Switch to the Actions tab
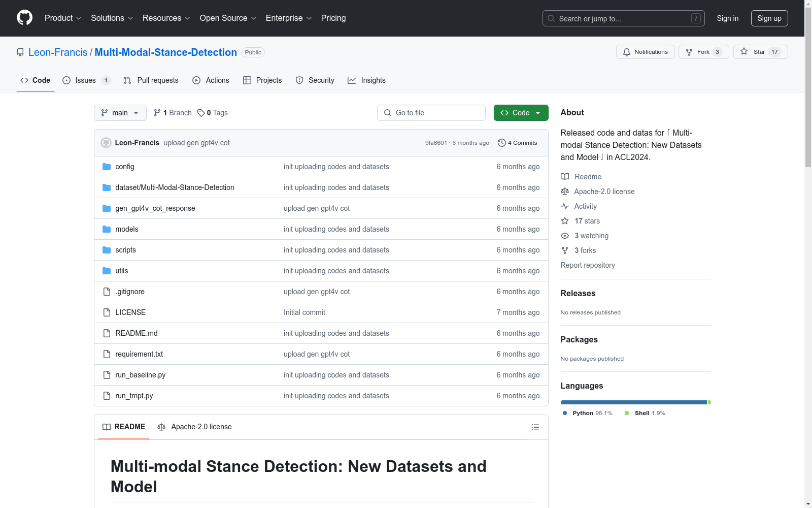 point(211,80)
